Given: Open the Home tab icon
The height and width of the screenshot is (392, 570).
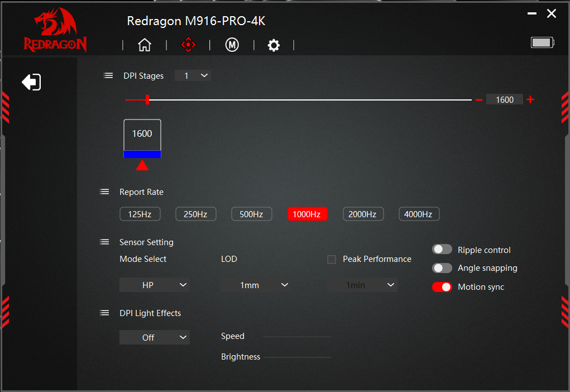Looking at the screenshot, I should 145,45.
